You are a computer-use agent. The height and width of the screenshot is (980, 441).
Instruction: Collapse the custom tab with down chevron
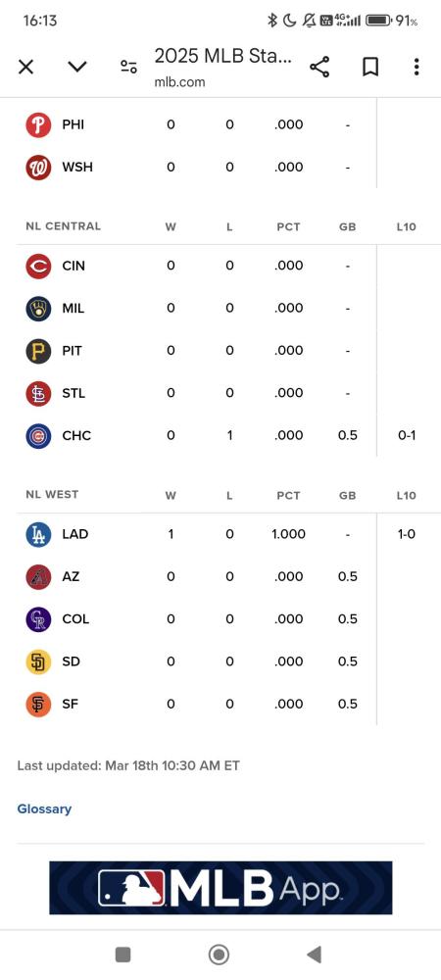(x=77, y=67)
